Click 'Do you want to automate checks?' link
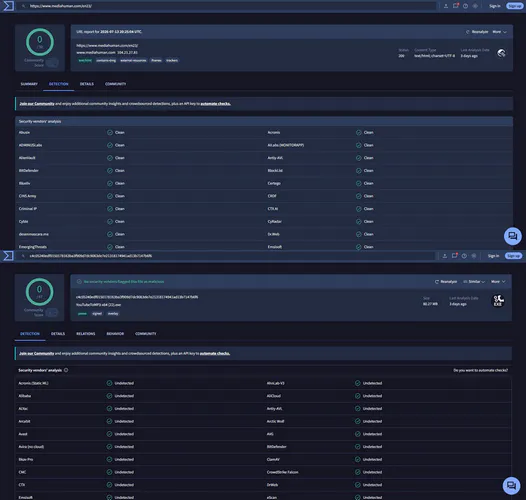Image resolution: width=526 pixels, height=500 pixels. (x=480, y=370)
